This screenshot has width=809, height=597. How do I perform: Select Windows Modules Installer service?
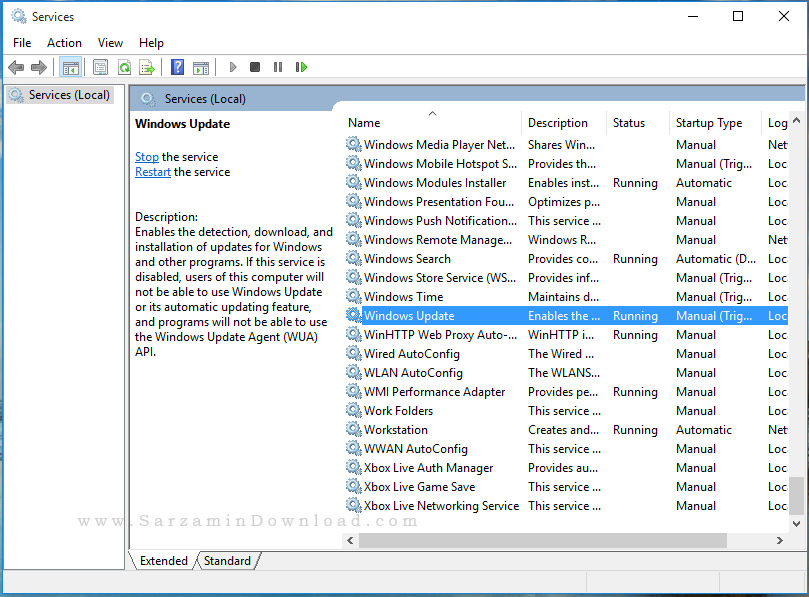[x=435, y=183]
